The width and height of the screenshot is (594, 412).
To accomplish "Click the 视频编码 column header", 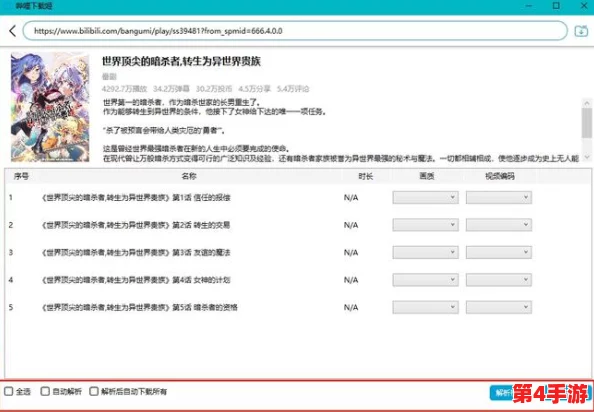I will click(500, 176).
